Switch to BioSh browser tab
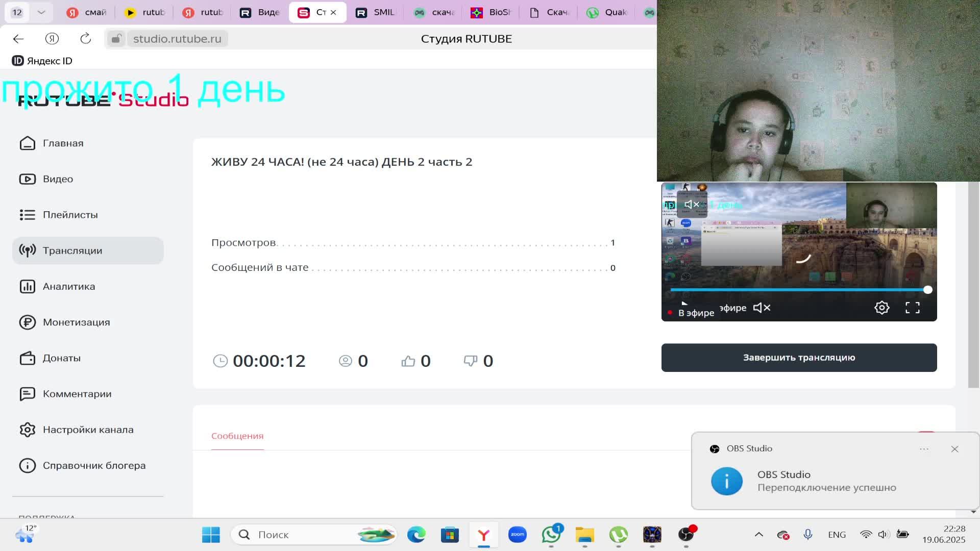Image resolution: width=980 pixels, height=551 pixels. 491,12
